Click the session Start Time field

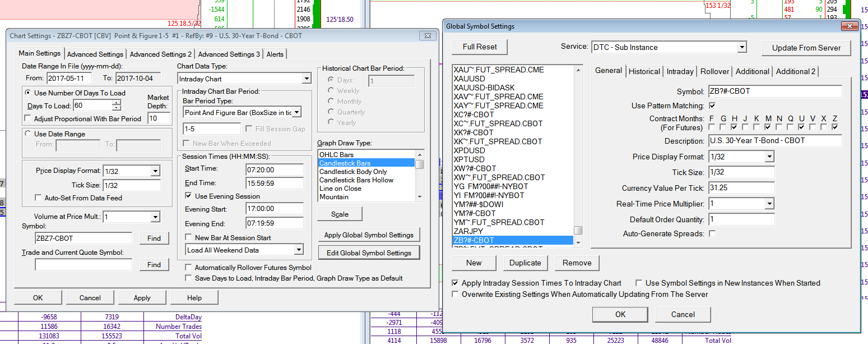point(274,169)
